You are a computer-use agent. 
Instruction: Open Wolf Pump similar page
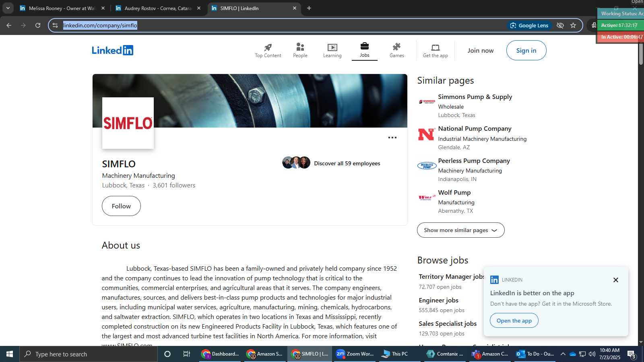454,193
